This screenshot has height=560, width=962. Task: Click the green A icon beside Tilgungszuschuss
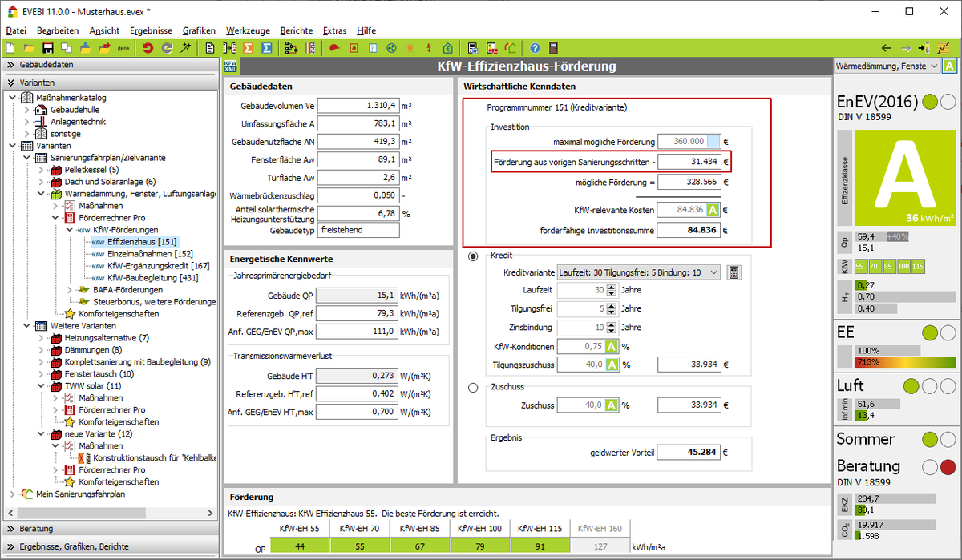point(611,365)
